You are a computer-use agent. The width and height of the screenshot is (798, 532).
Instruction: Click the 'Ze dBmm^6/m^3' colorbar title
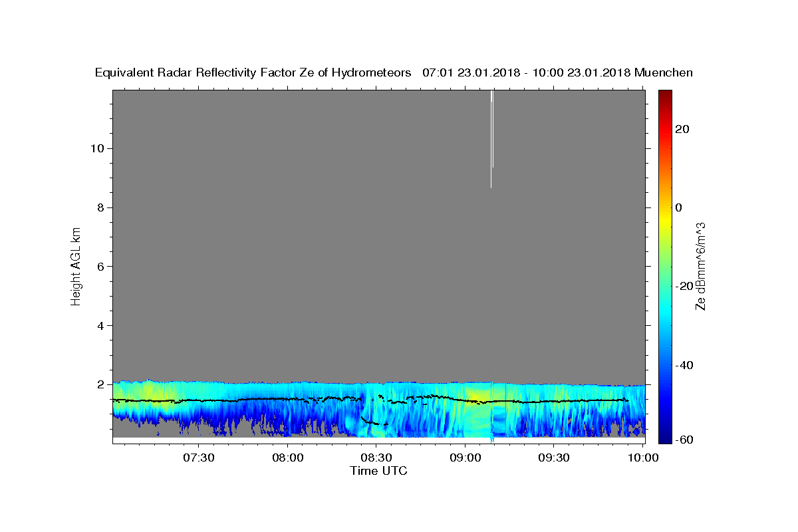(x=700, y=266)
